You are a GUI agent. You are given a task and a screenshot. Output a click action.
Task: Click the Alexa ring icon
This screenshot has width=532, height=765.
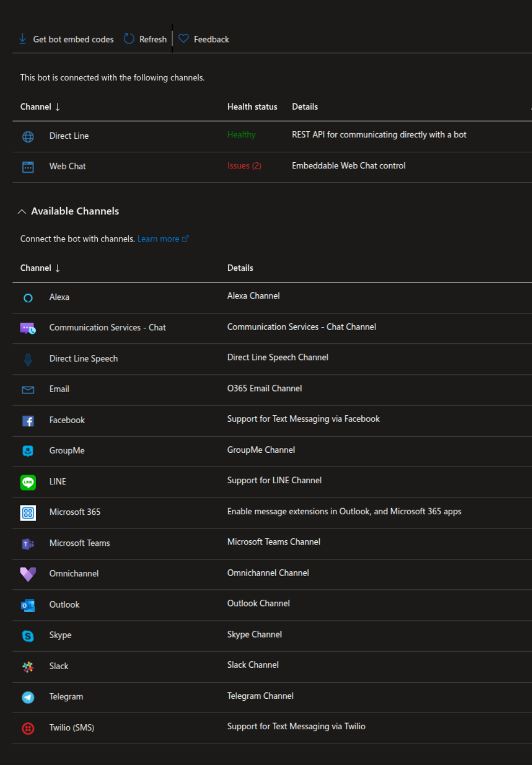point(28,298)
